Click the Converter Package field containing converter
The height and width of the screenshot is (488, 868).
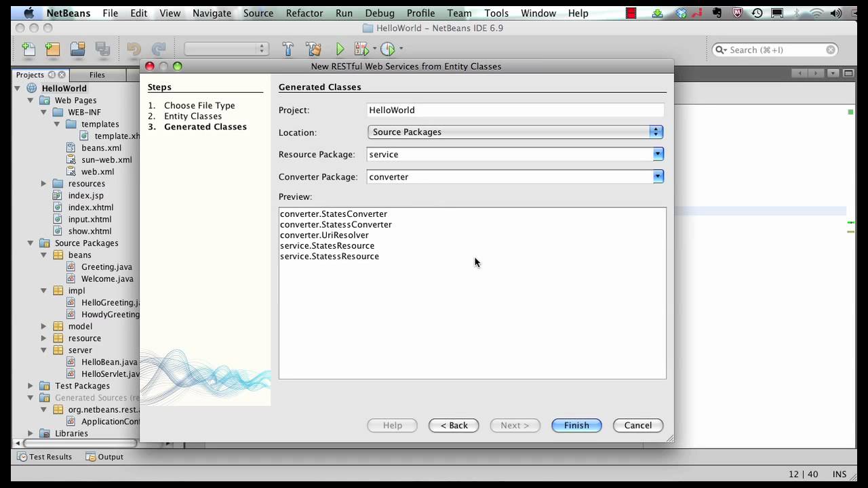[510, 177]
